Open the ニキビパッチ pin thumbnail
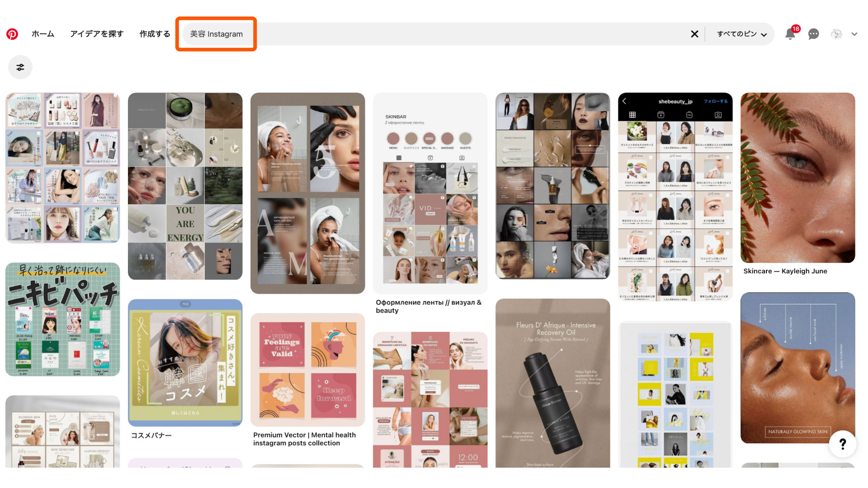 pos(63,319)
